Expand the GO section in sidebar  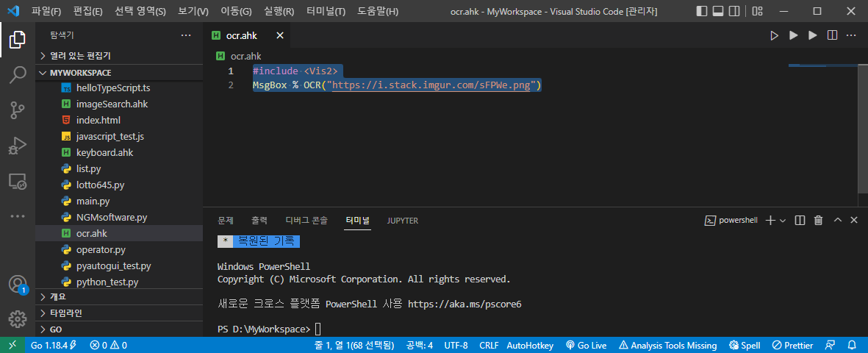[x=119, y=329]
